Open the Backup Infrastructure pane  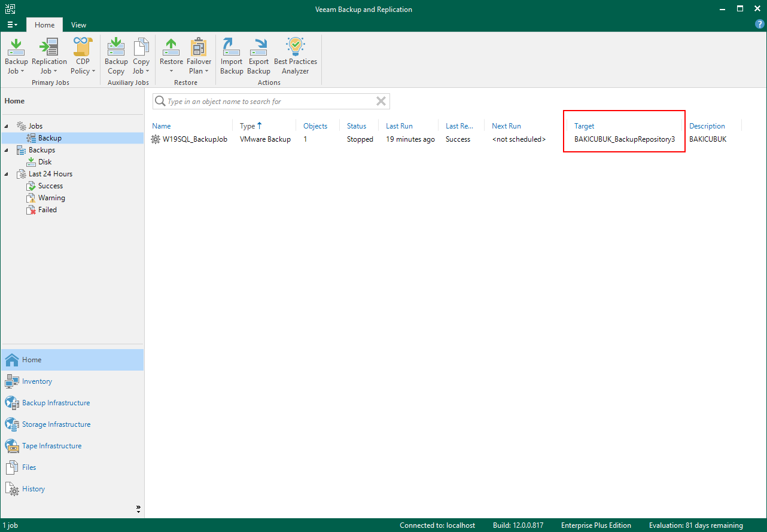[x=72, y=403]
